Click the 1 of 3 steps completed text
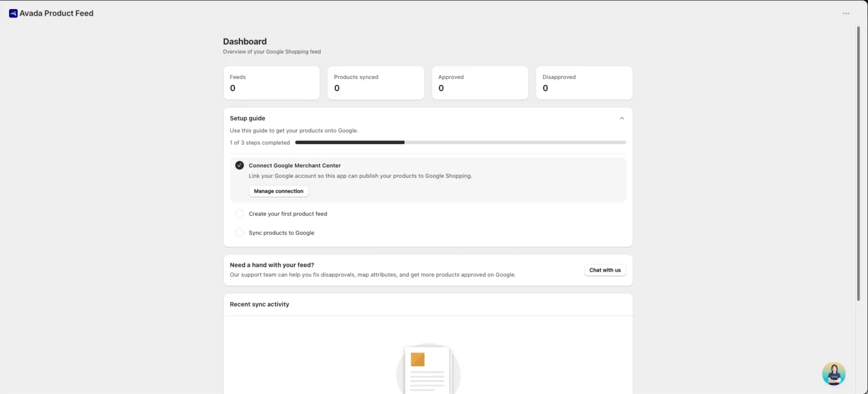Screen dimensions: 868x394 click(x=260, y=143)
